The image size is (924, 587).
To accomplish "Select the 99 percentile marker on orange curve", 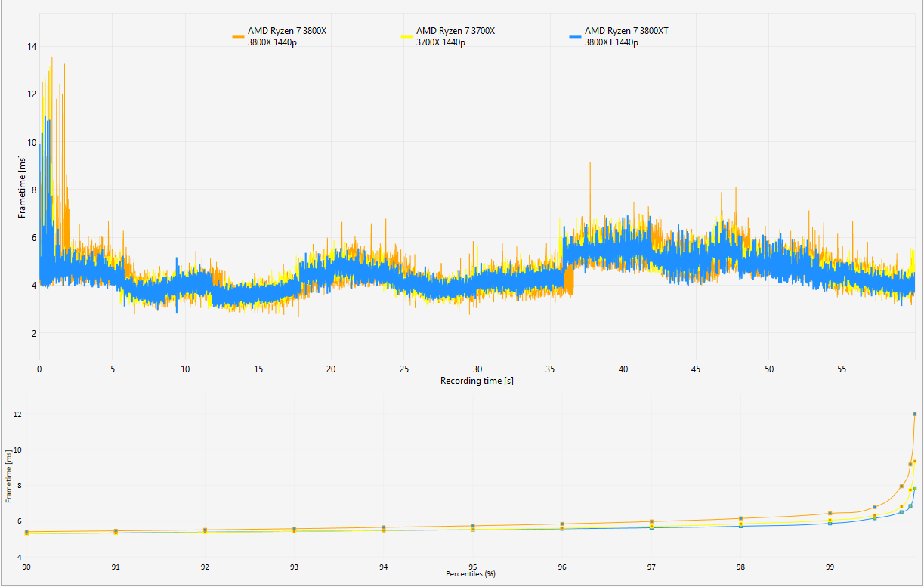I will [x=830, y=514].
